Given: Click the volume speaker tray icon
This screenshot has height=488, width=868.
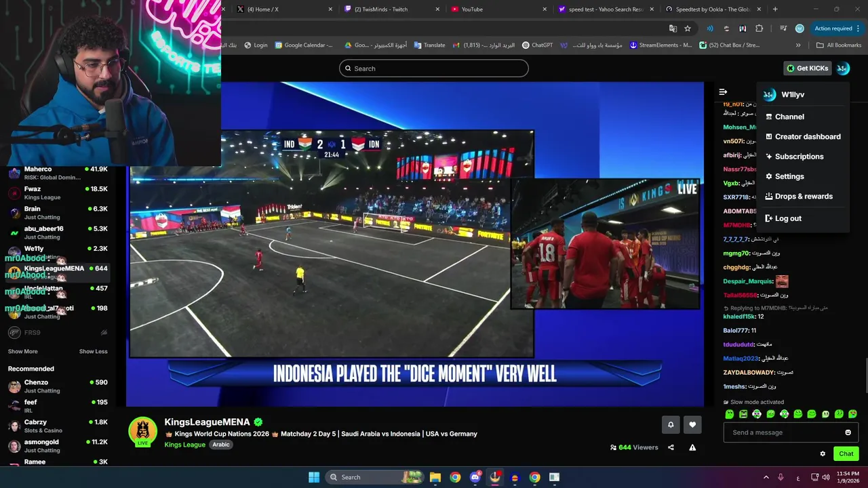Looking at the screenshot, I should click(826, 477).
